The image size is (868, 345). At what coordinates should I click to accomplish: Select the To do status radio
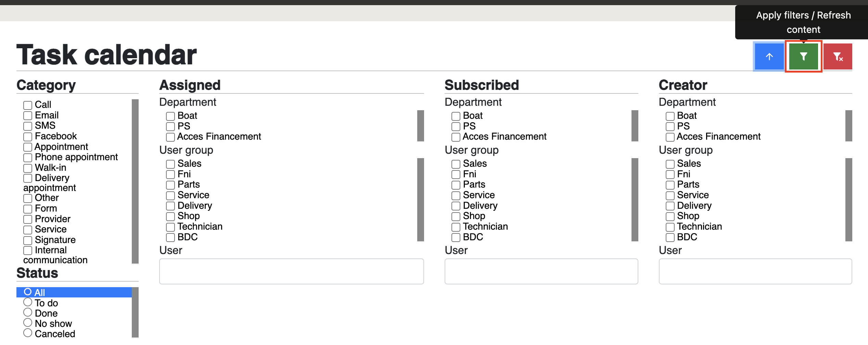[28, 302]
